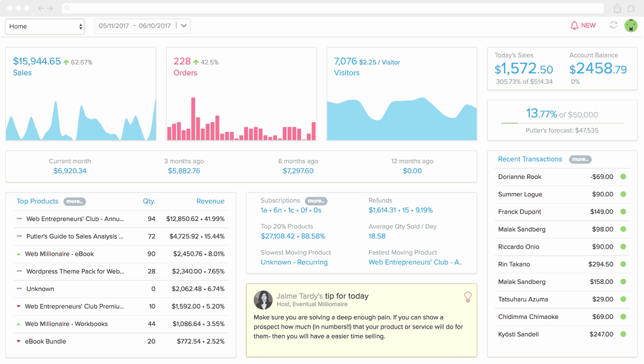Open the Web Entrepreneurs' Club fastest product link
644x364 pixels.
click(415, 262)
